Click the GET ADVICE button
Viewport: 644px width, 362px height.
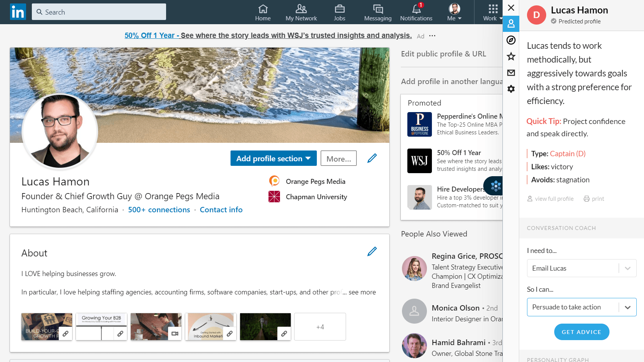pos(581,332)
